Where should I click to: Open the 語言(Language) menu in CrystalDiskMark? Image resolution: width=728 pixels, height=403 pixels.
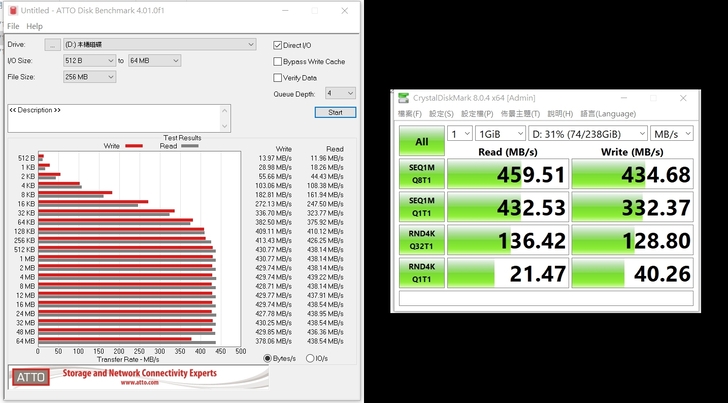594,113
